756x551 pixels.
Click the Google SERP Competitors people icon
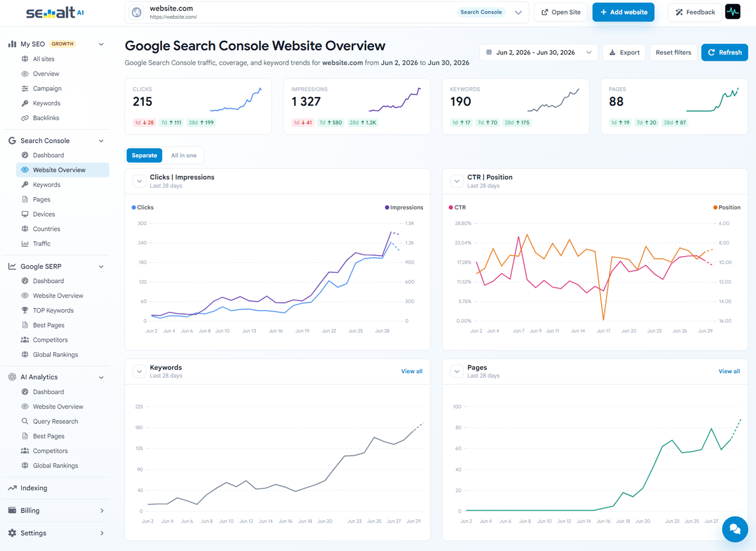click(x=25, y=340)
